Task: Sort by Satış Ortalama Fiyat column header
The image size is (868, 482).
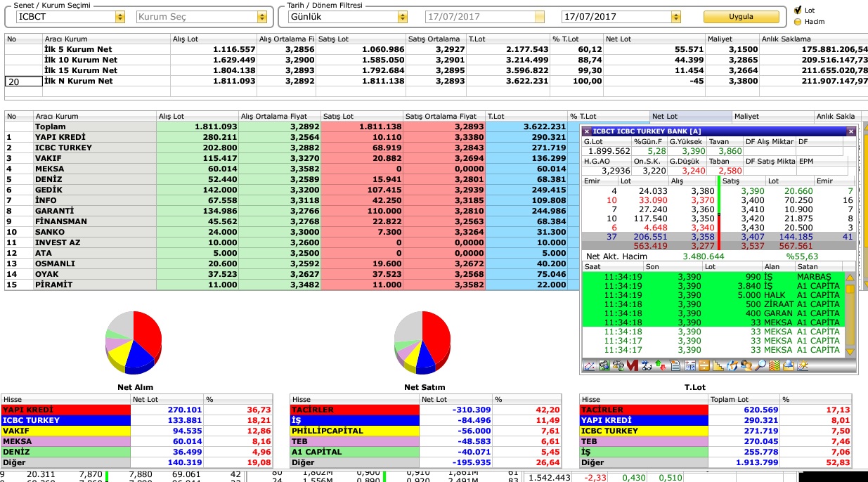Action: pos(445,116)
